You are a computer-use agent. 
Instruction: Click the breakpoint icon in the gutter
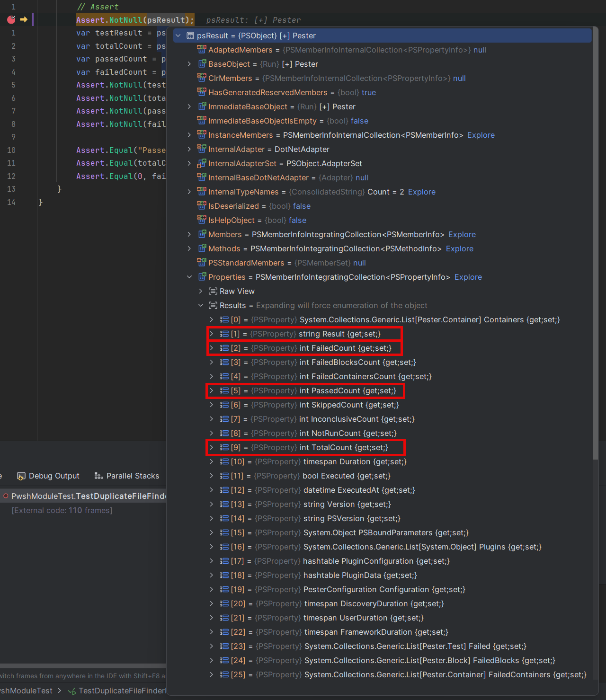coord(11,19)
